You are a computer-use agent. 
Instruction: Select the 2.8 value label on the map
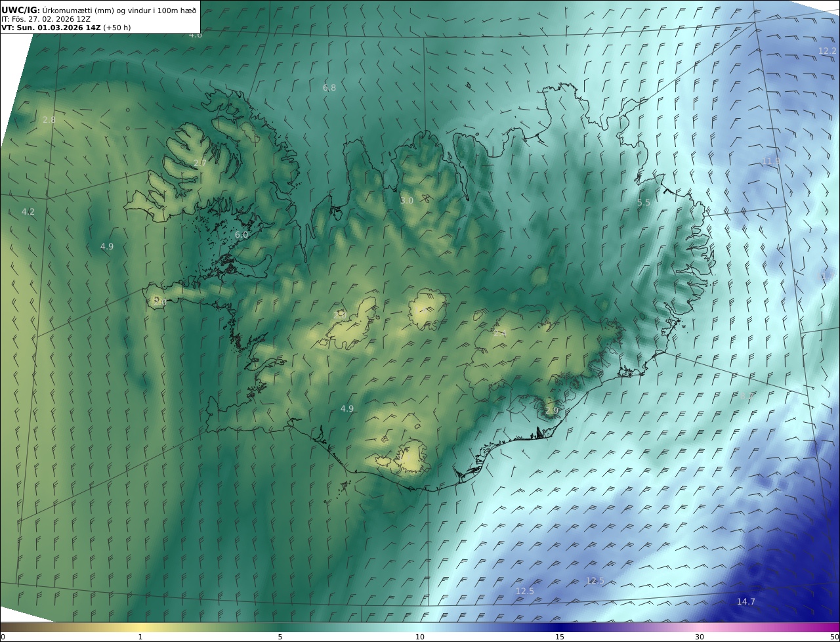[49, 119]
